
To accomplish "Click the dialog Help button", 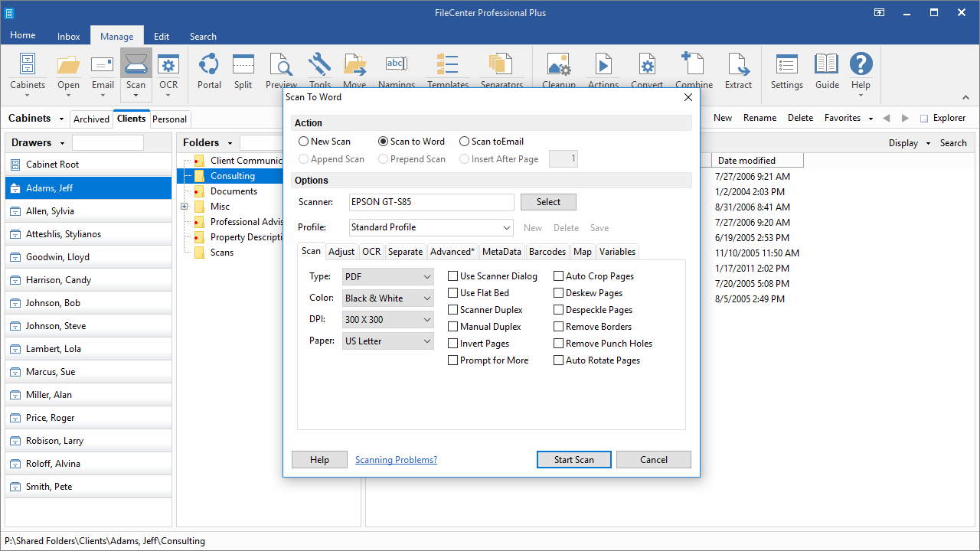I will [x=319, y=460].
